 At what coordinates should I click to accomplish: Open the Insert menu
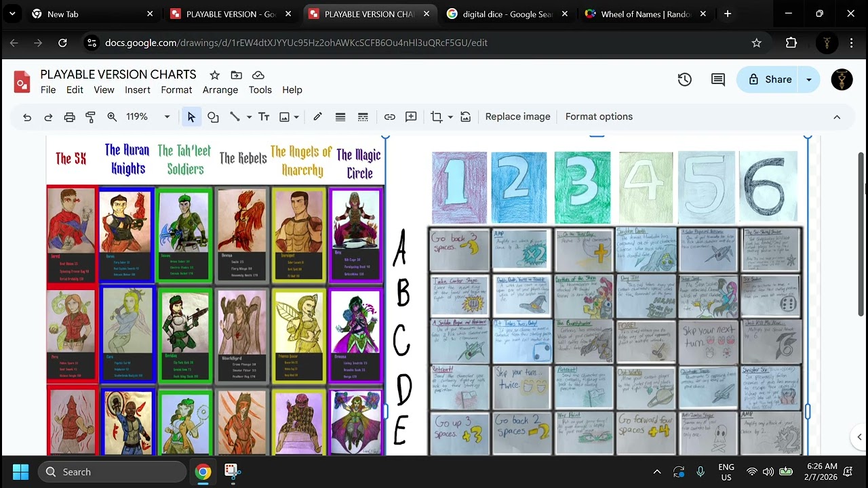[138, 89]
